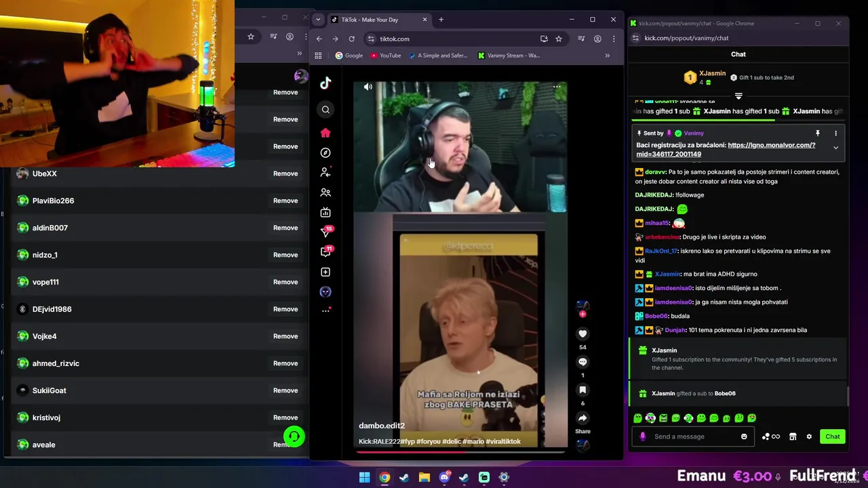
Task: Open video options three-dots menu
Action: pyautogui.click(x=557, y=87)
